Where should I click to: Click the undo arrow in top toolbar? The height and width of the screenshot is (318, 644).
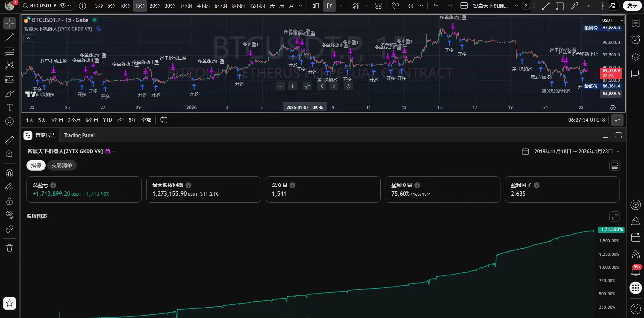tap(436, 6)
